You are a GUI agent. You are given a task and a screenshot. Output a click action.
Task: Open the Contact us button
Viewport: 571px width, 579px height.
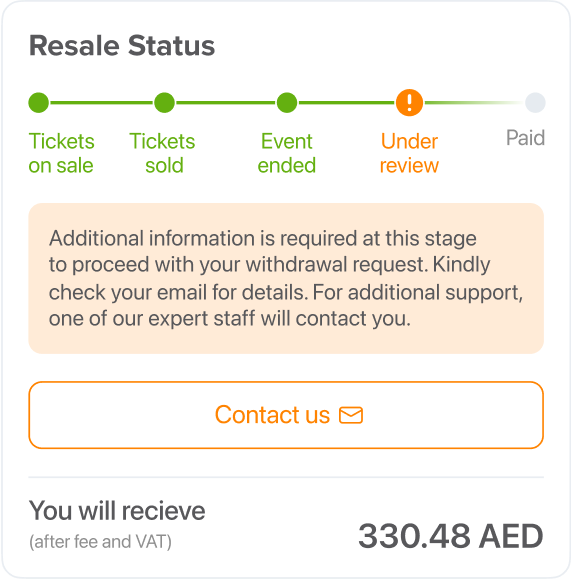click(286, 415)
